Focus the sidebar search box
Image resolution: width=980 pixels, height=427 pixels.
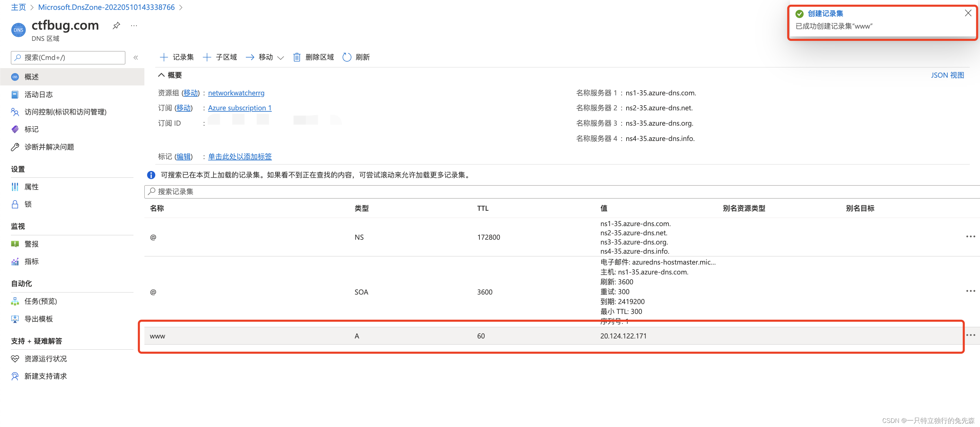pyautogui.click(x=68, y=58)
